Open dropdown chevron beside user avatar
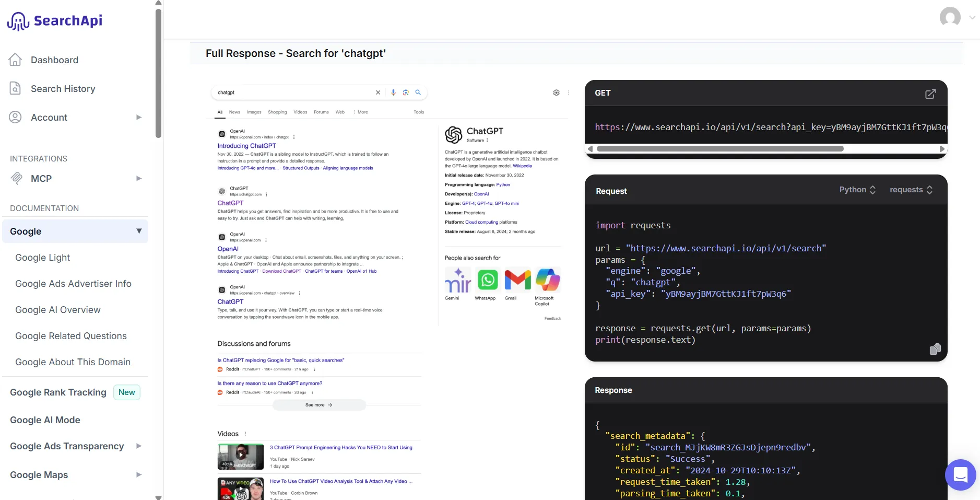Image resolution: width=980 pixels, height=500 pixels. click(972, 17)
